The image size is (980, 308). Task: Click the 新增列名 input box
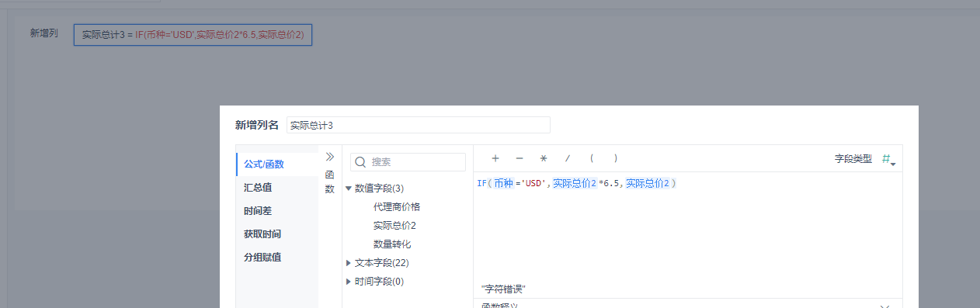tap(418, 125)
